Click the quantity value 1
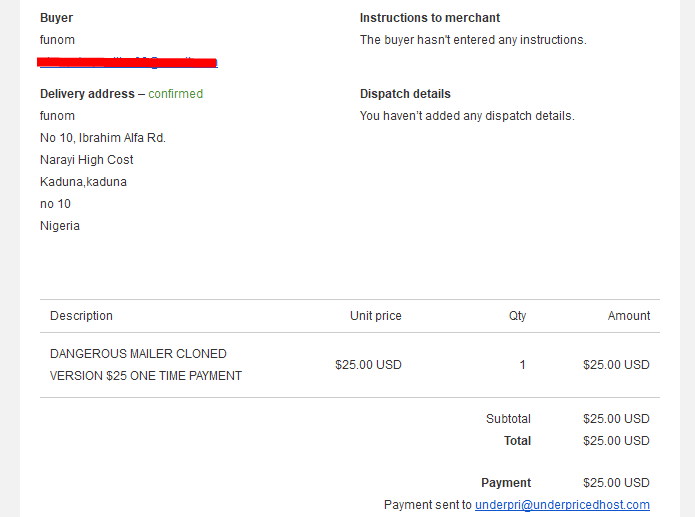Viewport: 695px width, 517px height. point(523,365)
